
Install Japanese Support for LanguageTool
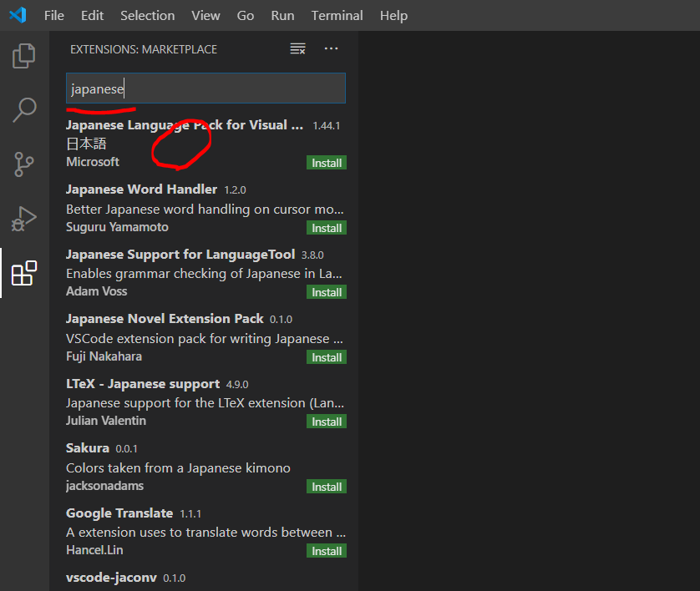coord(327,292)
